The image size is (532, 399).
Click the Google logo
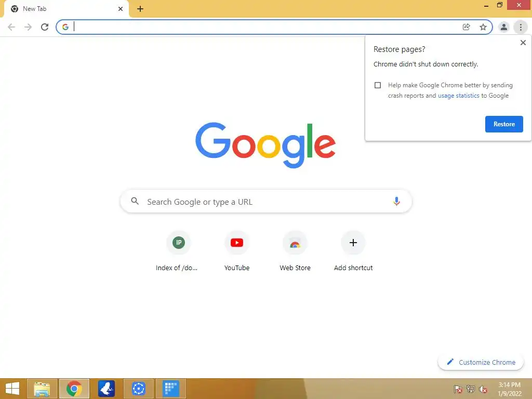265,145
